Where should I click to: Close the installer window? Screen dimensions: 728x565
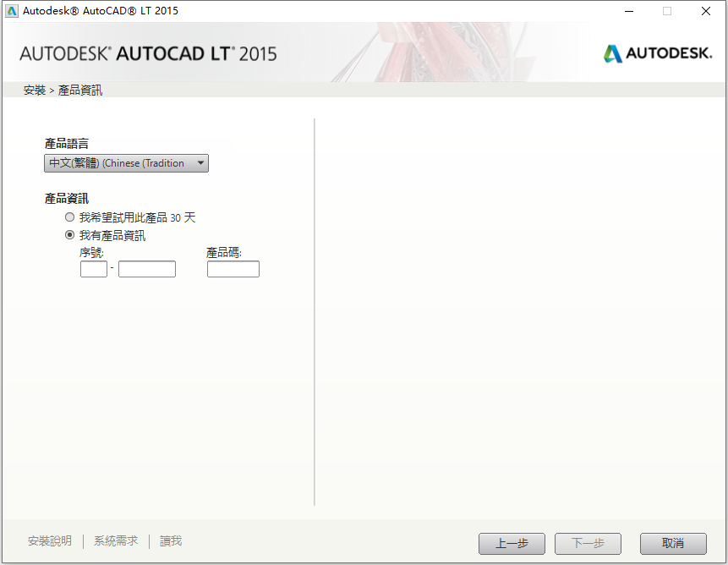coord(706,11)
